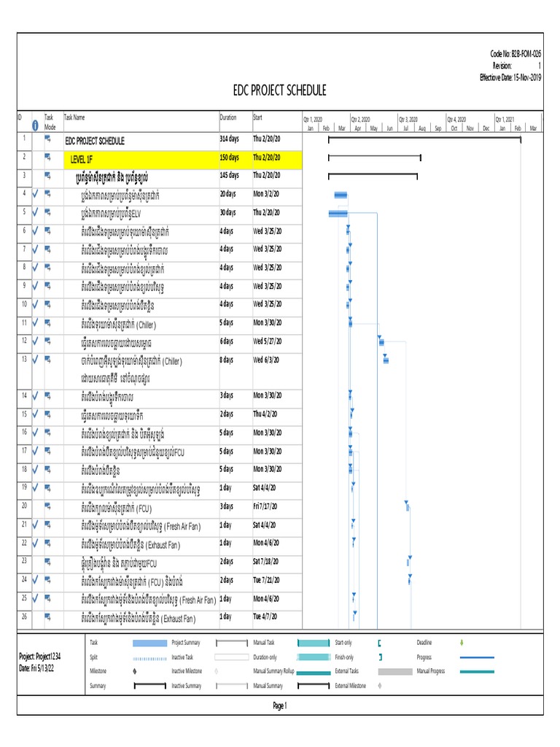560x747 pixels.
Task: Click the Start-only bracket symbol in the legend
Action: click(379, 643)
